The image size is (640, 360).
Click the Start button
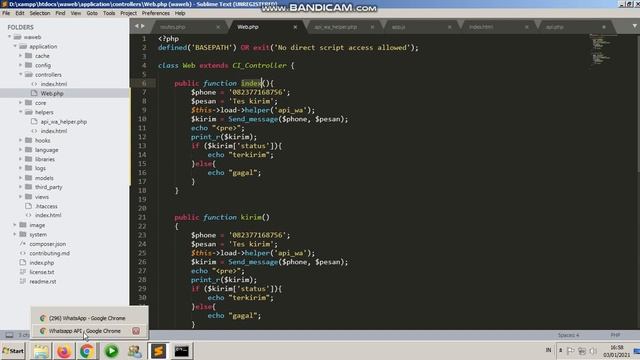click(13, 351)
